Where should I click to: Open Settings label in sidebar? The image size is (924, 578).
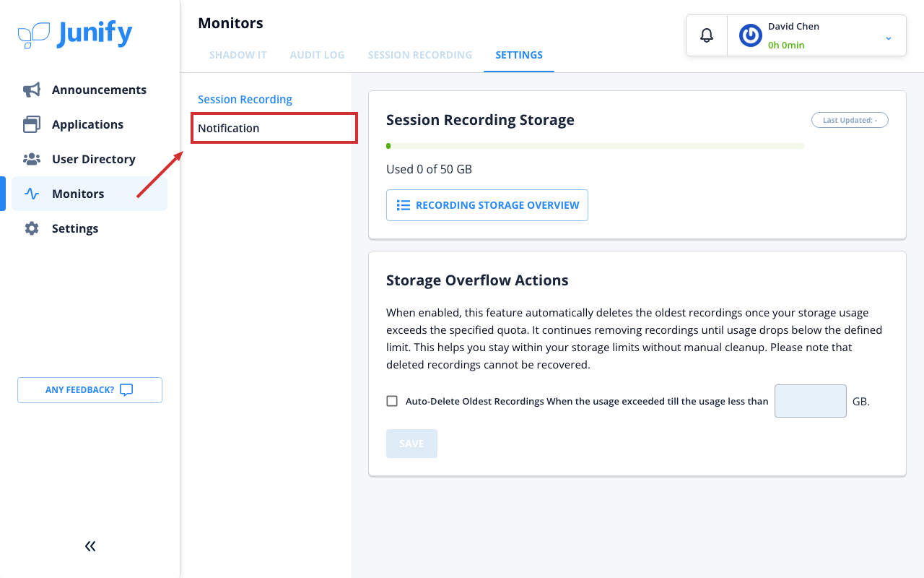point(75,228)
